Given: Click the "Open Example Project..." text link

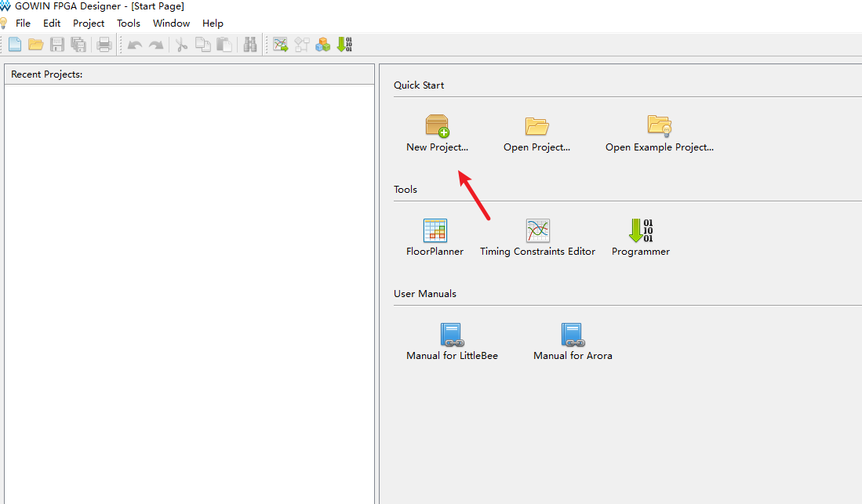Looking at the screenshot, I should 660,147.
